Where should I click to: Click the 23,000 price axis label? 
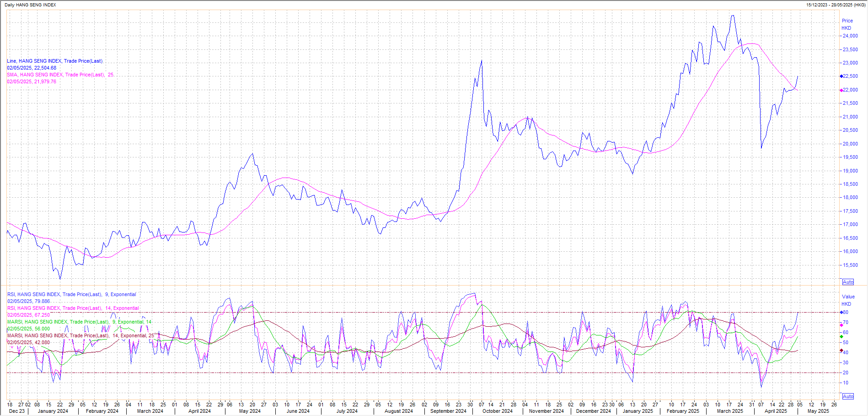coord(850,63)
